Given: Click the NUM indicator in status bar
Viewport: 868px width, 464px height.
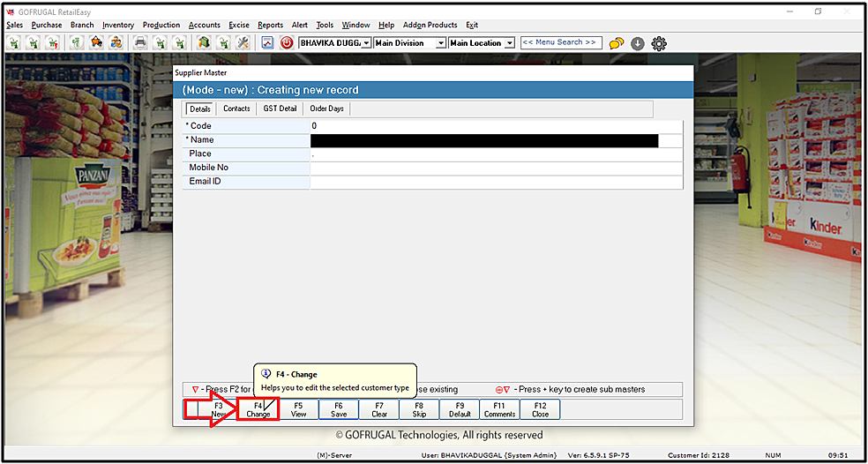Looking at the screenshot, I should [773, 455].
